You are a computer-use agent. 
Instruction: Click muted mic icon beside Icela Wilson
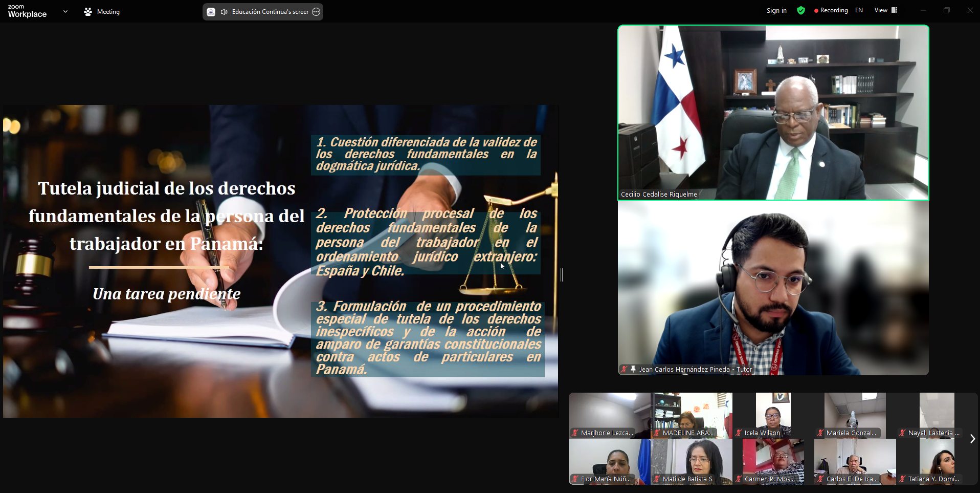739,433
